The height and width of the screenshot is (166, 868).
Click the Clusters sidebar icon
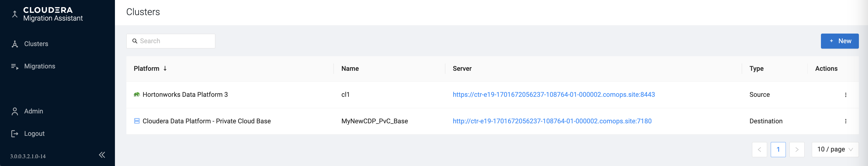pyautogui.click(x=15, y=44)
